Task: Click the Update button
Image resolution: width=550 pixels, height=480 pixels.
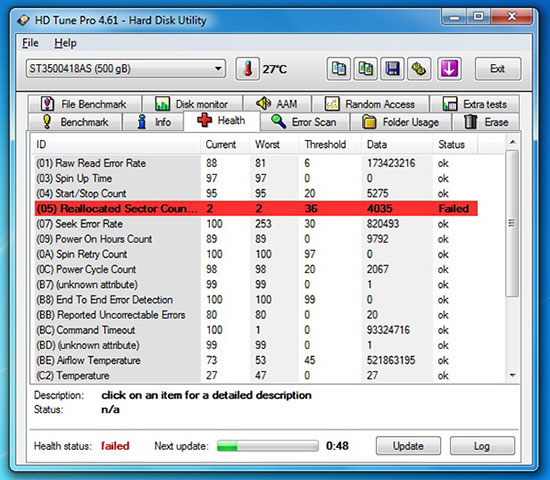Action: tap(408, 446)
